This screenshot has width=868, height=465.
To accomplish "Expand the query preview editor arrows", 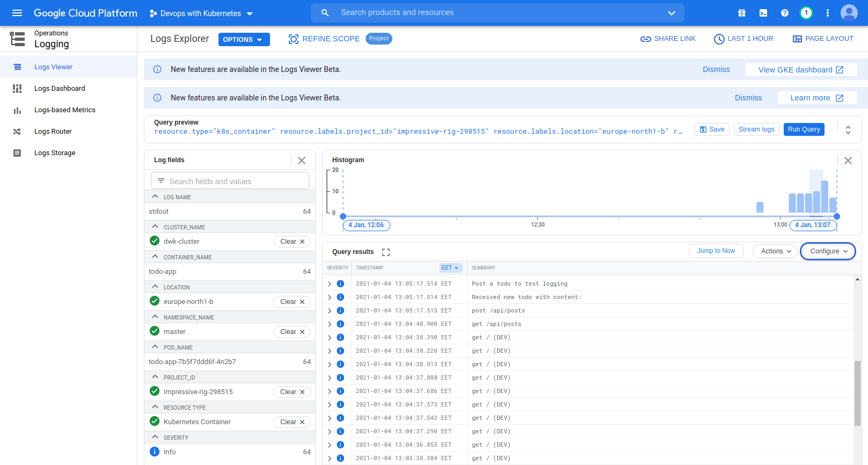I will tap(848, 130).
